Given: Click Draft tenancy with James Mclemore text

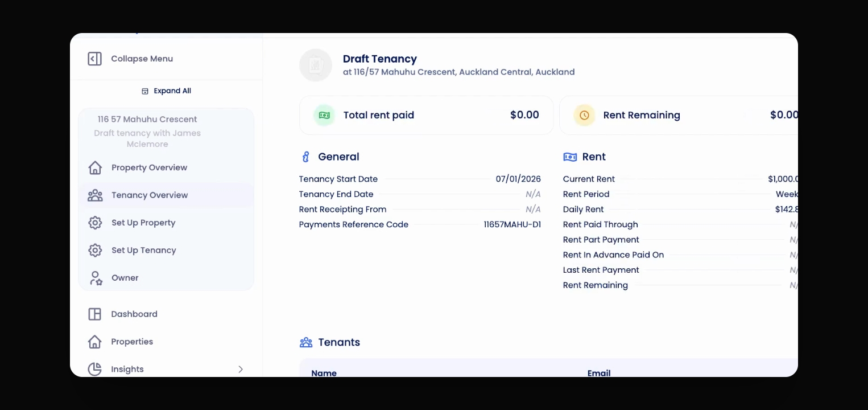Looking at the screenshot, I should (x=147, y=138).
